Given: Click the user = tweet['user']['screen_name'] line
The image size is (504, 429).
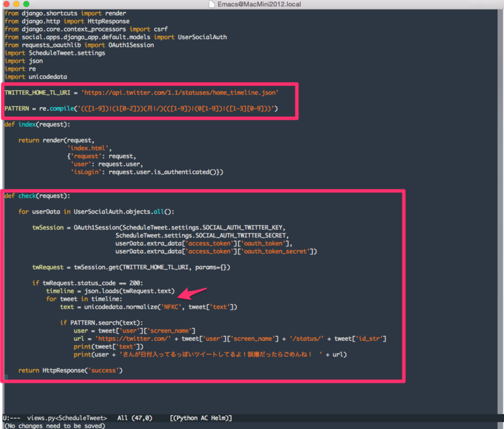Looking at the screenshot, I should click(134, 331).
